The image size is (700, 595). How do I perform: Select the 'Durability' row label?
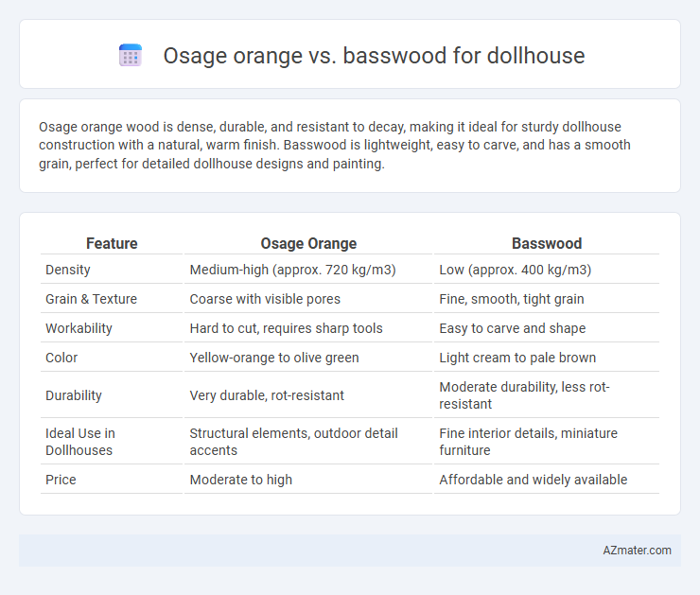[x=74, y=395]
